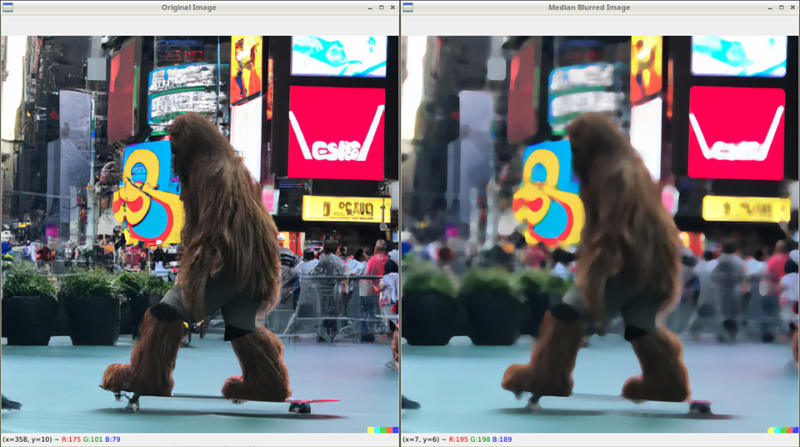Click the "B:189" value in Median Blurred status bar
This screenshot has width=800, height=447.
[x=502, y=439]
